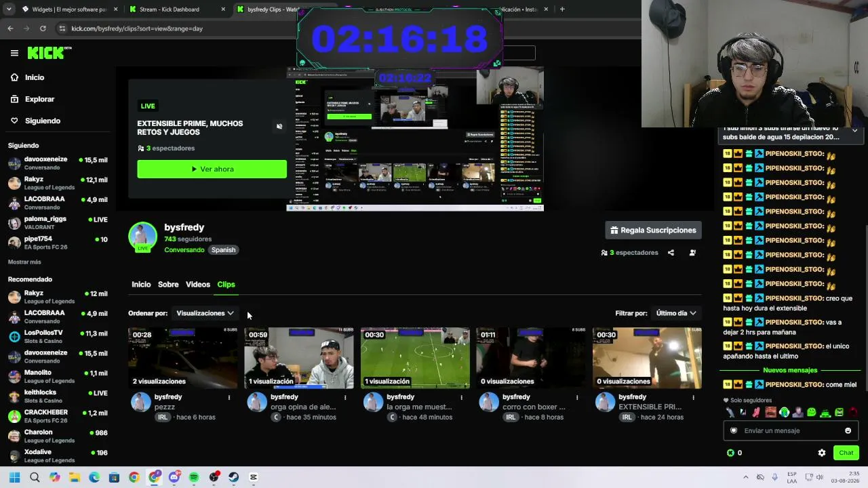Click the user icon right of the share icon
This screenshot has width=868, height=488.
(692, 253)
